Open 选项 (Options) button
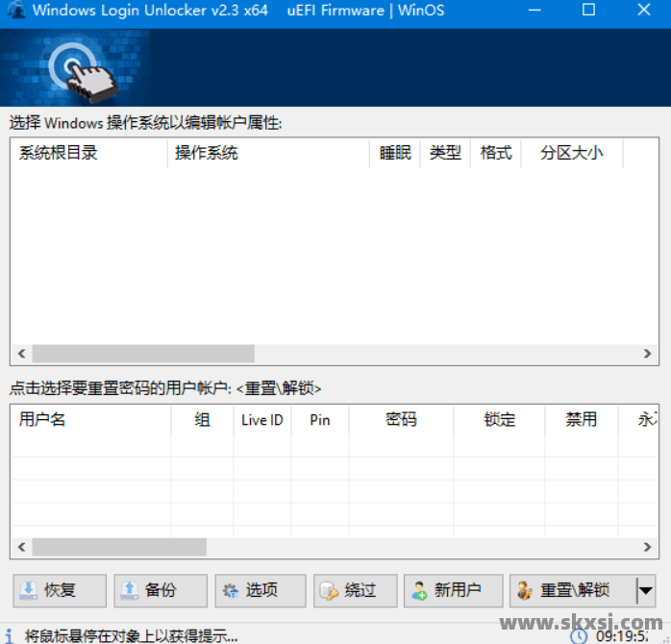The height and width of the screenshot is (644, 671). point(261,590)
